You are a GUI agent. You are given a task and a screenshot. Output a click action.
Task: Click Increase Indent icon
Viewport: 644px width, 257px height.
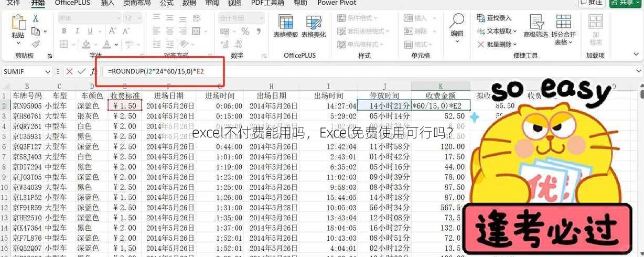(x=169, y=45)
